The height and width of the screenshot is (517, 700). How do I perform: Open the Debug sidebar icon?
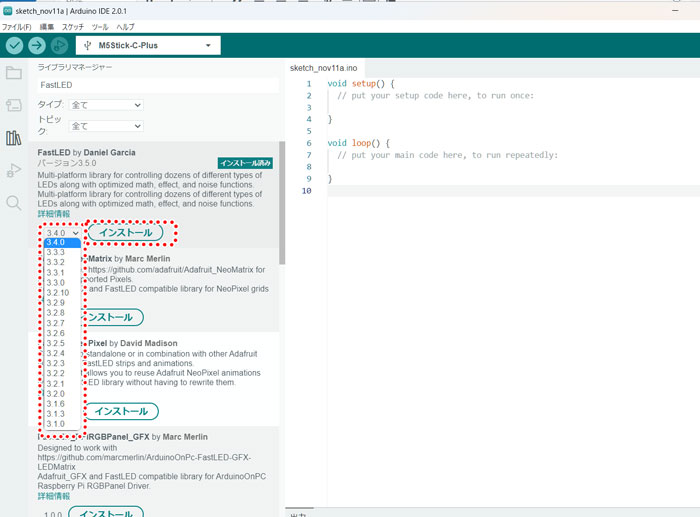(x=13, y=171)
